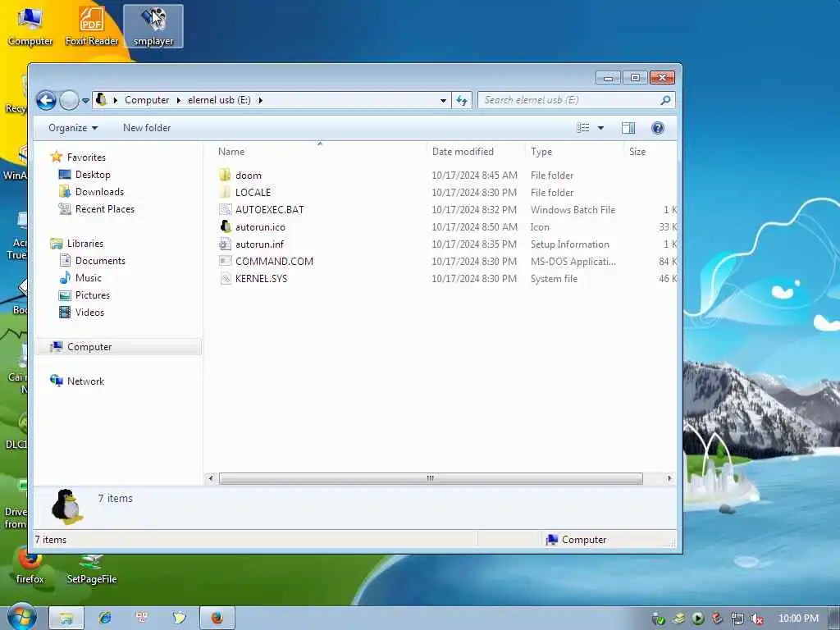Select 'Computer' in the address breadcrumb
Screen dimensions: 840x630
[x=147, y=100]
